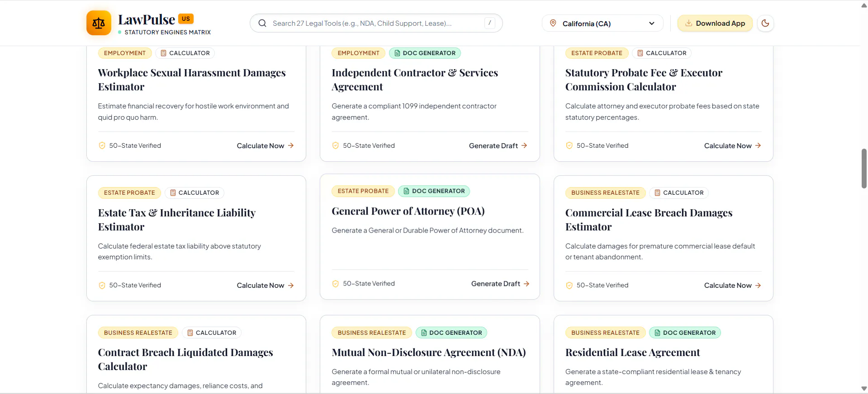Screen dimensions: 868x394
Task: Click Estate Probate tag on Statutory Probate card
Action: tap(597, 53)
